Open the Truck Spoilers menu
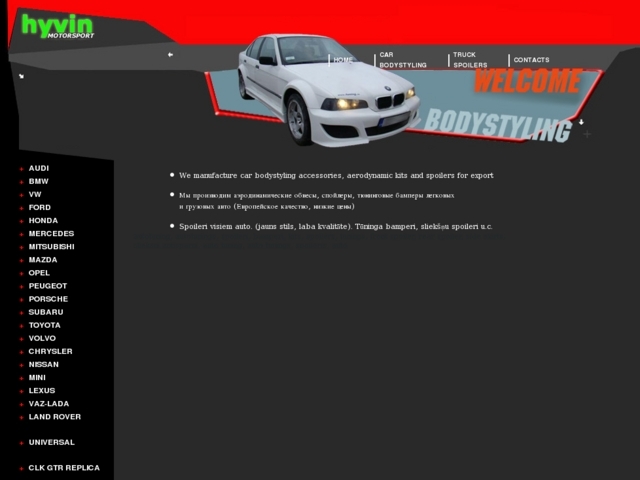The width and height of the screenshot is (640, 480). tap(470, 60)
